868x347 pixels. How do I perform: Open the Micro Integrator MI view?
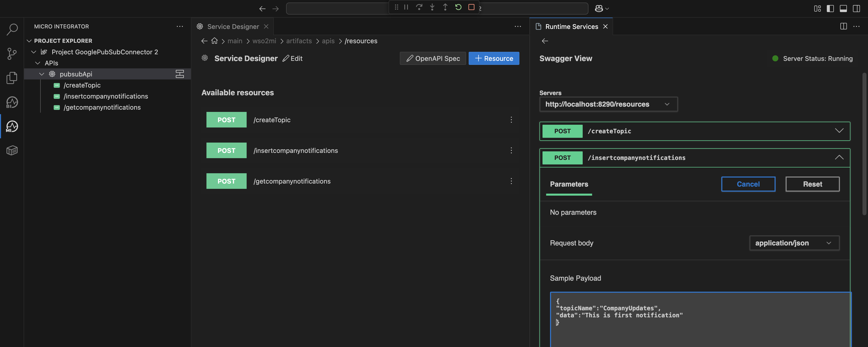coord(12,126)
